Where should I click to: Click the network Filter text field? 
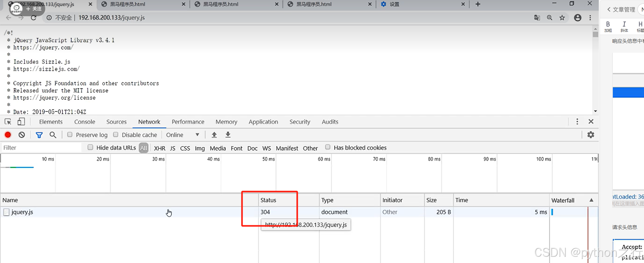[42, 148]
